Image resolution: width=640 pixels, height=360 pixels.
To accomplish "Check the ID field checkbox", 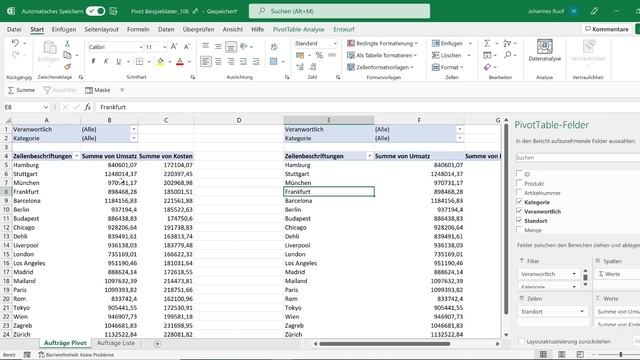I will (x=519, y=173).
